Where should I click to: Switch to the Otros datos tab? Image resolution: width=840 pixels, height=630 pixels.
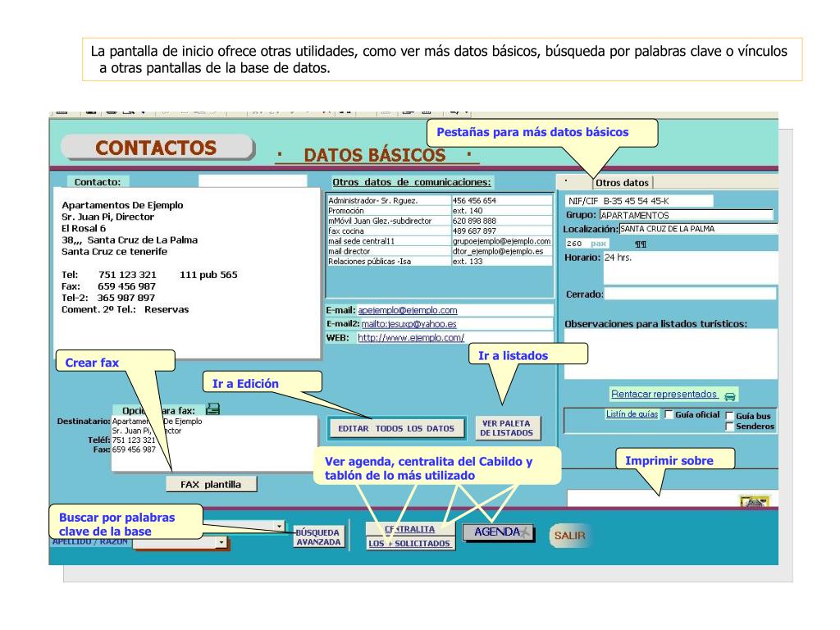coord(622,183)
